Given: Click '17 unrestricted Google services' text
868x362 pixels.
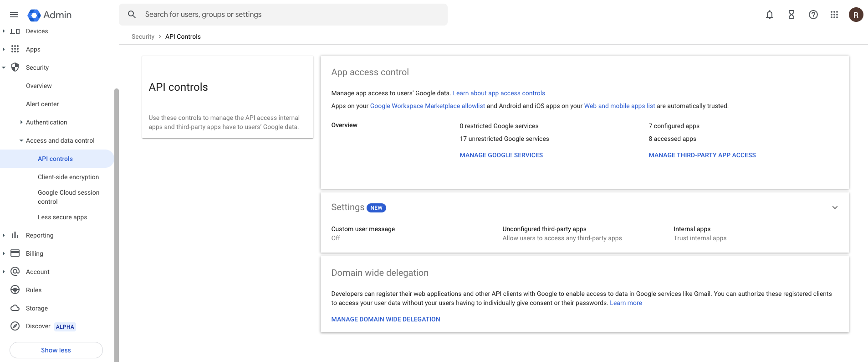Looking at the screenshot, I should [x=504, y=139].
